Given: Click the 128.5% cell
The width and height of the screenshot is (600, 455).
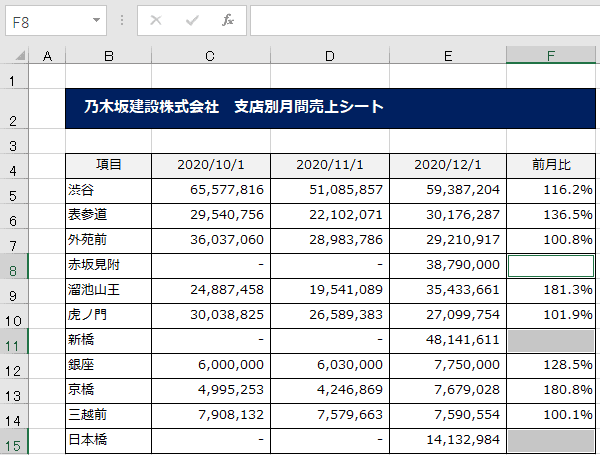Looking at the screenshot, I should (x=551, y=366).
